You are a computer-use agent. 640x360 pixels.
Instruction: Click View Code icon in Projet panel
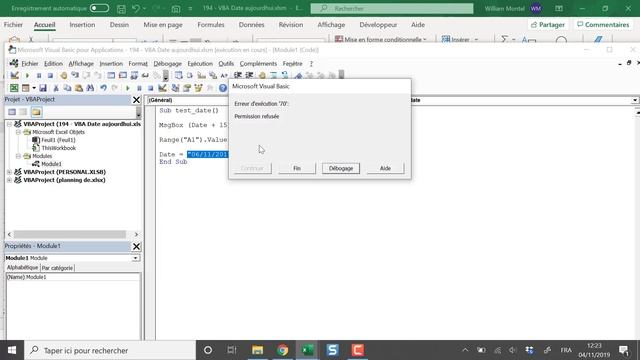pos(12,112)
